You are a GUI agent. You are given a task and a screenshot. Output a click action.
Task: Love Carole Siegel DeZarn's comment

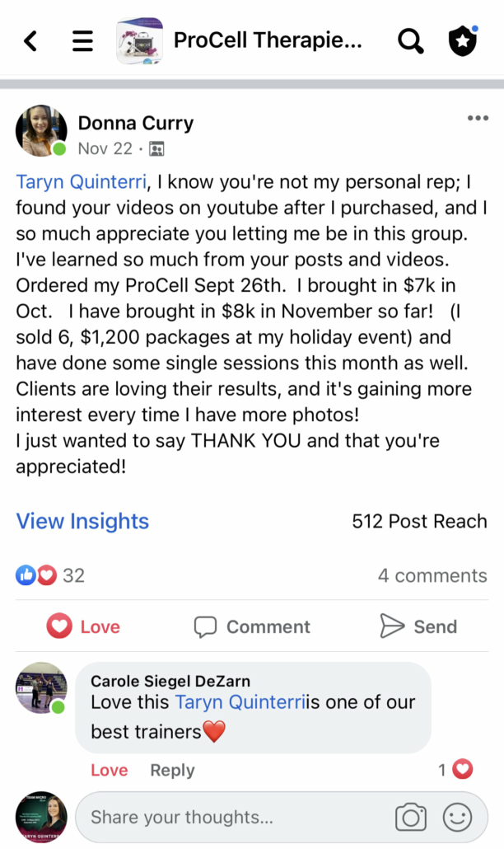109,770
